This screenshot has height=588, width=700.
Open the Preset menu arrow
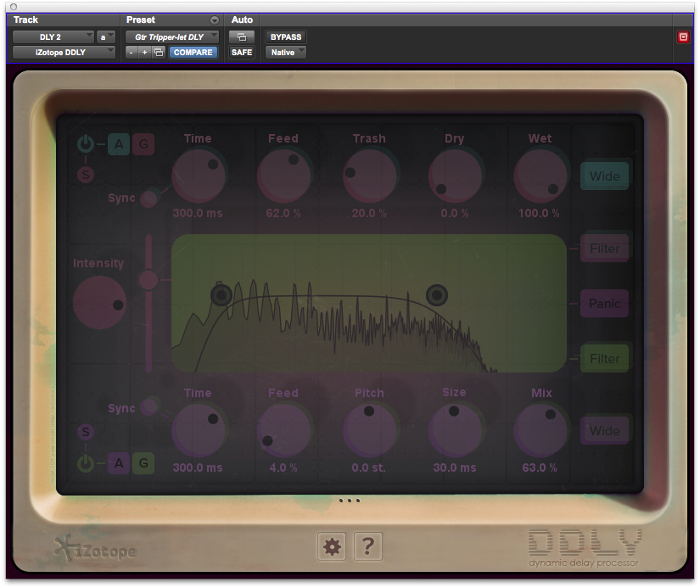point(215,20)
